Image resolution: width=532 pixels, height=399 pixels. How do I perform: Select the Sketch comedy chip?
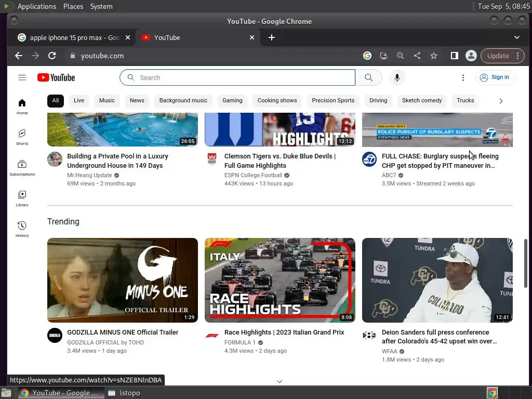(422, 100)
